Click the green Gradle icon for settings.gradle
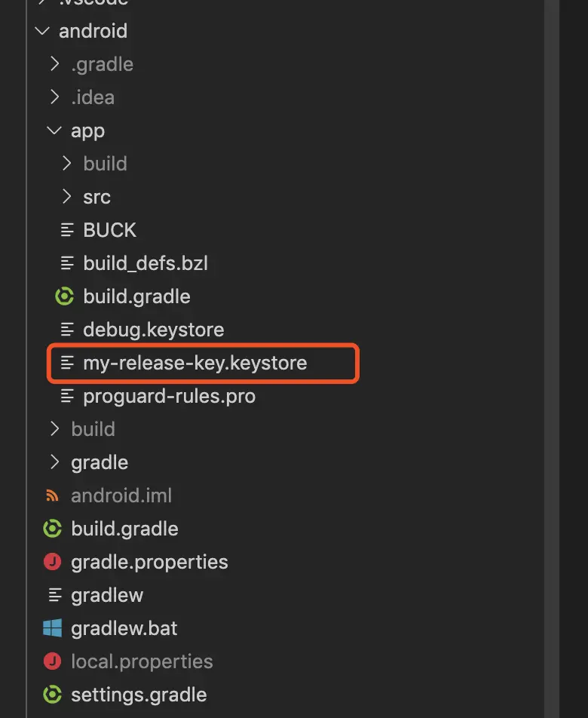The image size is (588, 718). tap(52, 695)
